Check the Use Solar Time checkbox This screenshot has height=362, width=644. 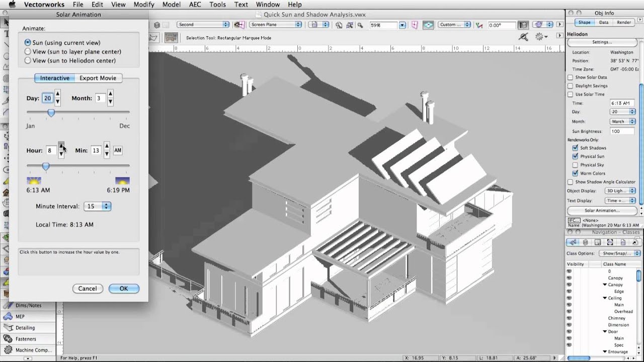click(571, 95)
